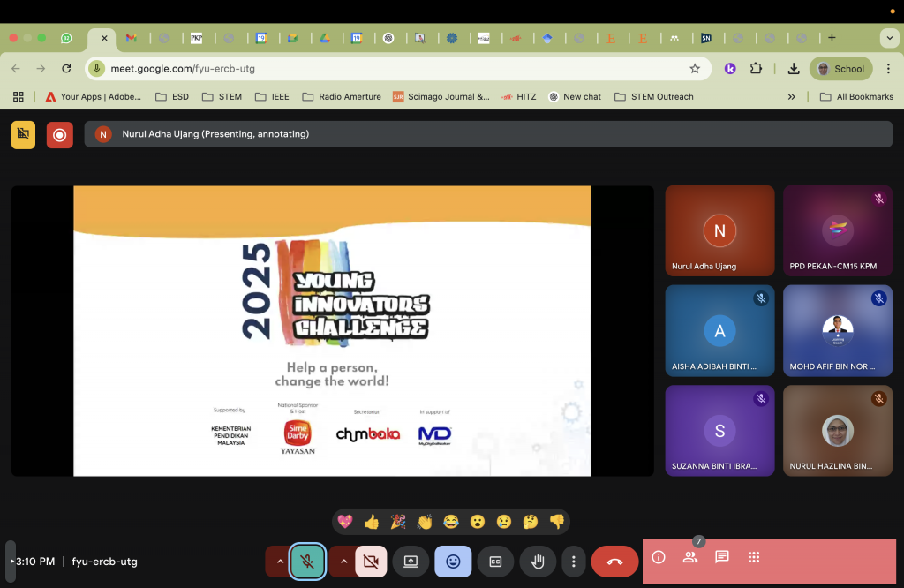Show hidden bookmarks with the double chevron
Screen dimensions: 904x588
(x=792, y=97)
